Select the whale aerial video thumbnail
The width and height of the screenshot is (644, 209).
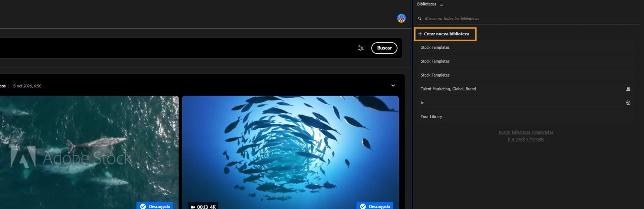pyautogui.click(x=89, y=152)
